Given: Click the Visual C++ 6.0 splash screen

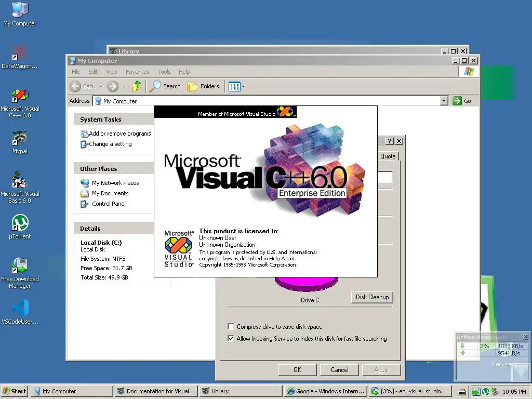Looking at the screenshot, I should point(265,191).
